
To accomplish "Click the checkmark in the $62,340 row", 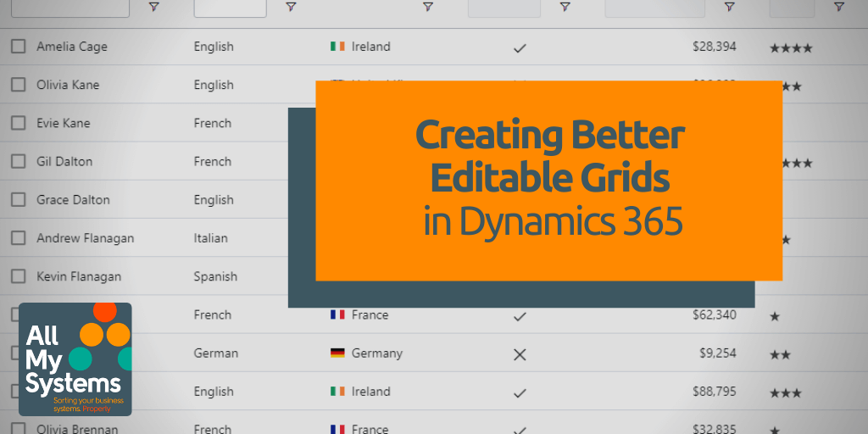I will pyautogui.click(x=520, y=317).
